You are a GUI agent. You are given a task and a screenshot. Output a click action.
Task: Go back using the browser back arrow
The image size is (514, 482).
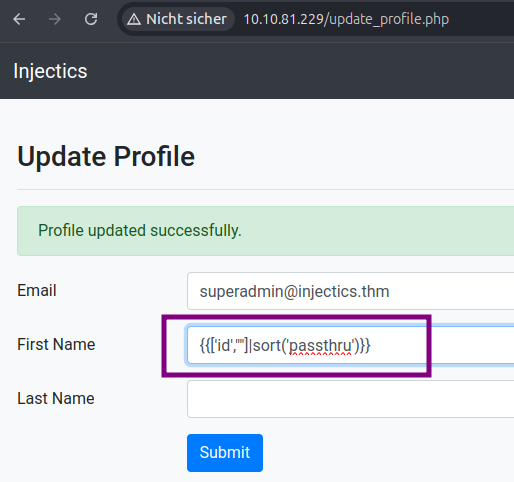(x=19, y=19)
